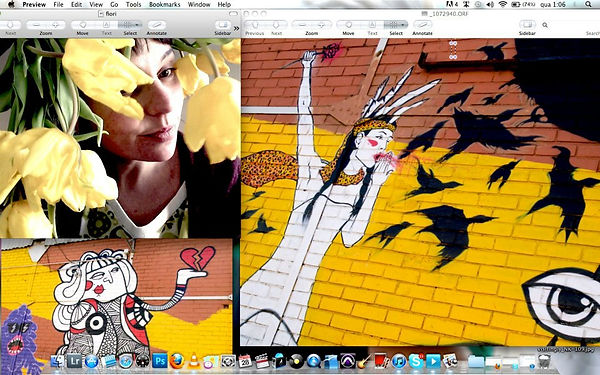The height and width of the screenshot is (375, 600).
Task: Zoom out in the flori window
Action: coord(36,25)
